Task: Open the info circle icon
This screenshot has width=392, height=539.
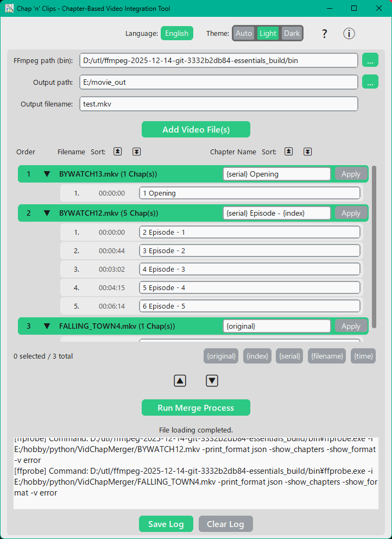Action: click(x=349, y=34)
